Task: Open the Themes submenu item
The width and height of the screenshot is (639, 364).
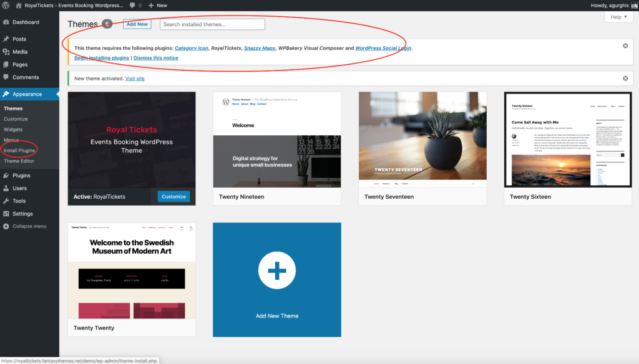Action: 13,108
